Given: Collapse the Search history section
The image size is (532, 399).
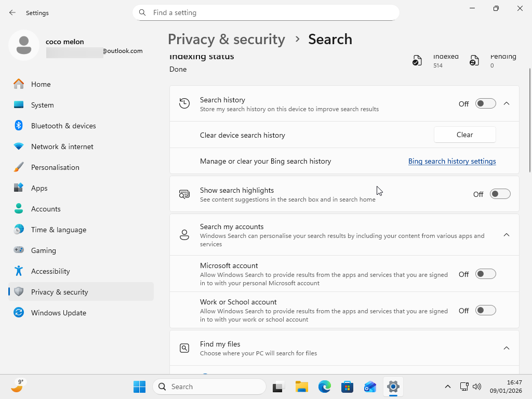Looking at the screenshot, I should (507, 103).
